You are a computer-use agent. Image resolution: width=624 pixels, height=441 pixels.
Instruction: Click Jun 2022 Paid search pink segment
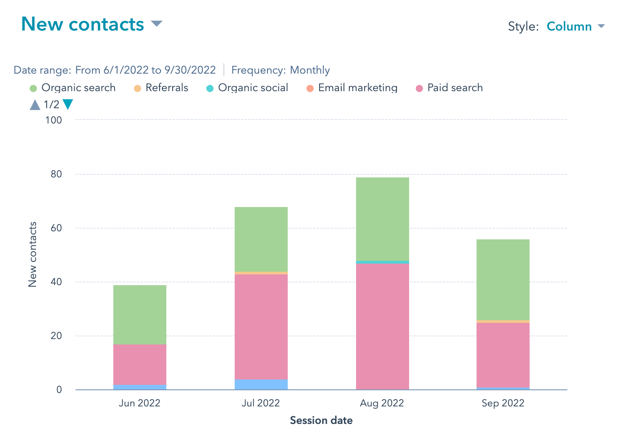point(140,365)
